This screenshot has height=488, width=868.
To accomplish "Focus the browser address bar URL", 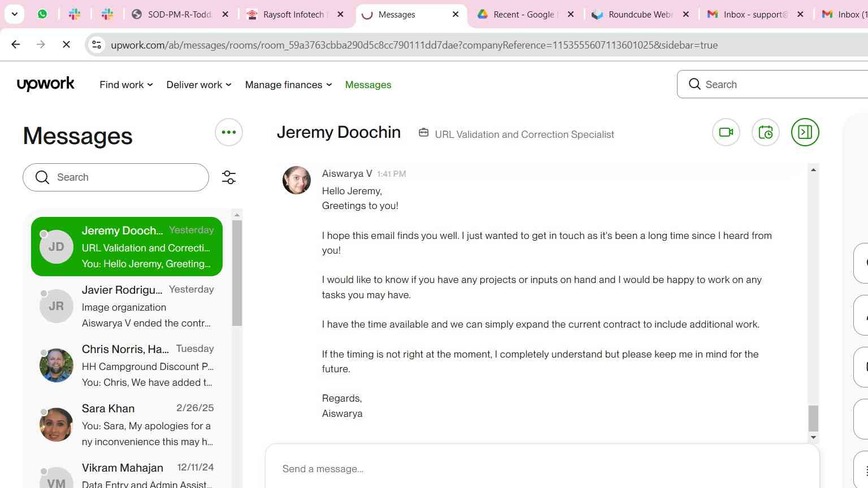I will coord(414,45).
